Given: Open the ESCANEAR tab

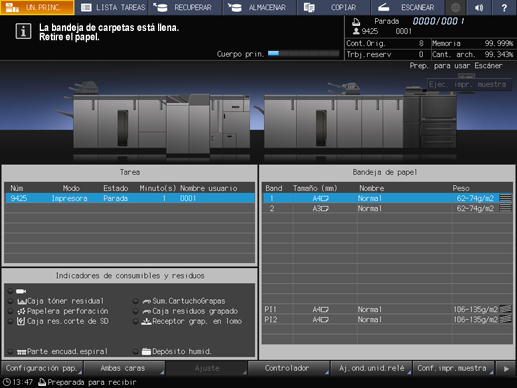Looking at the screenshot, I should pyautogui.click(x=408, y=7).
